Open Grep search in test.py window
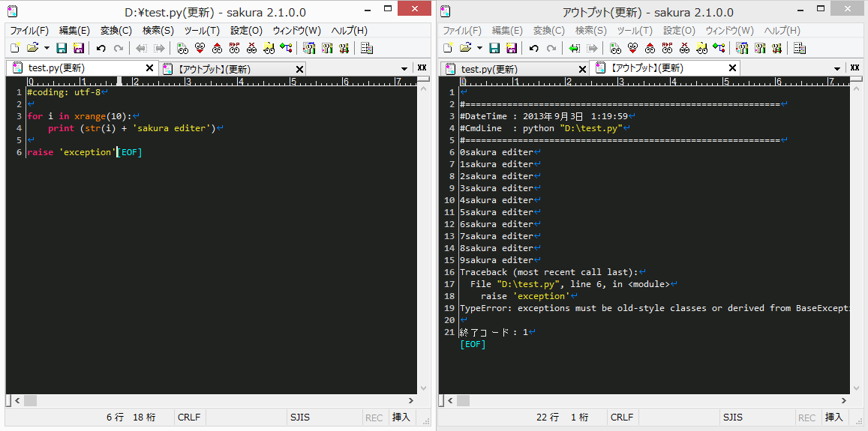Viewport: 868px width, 431px height. click(x=269, y=48)
